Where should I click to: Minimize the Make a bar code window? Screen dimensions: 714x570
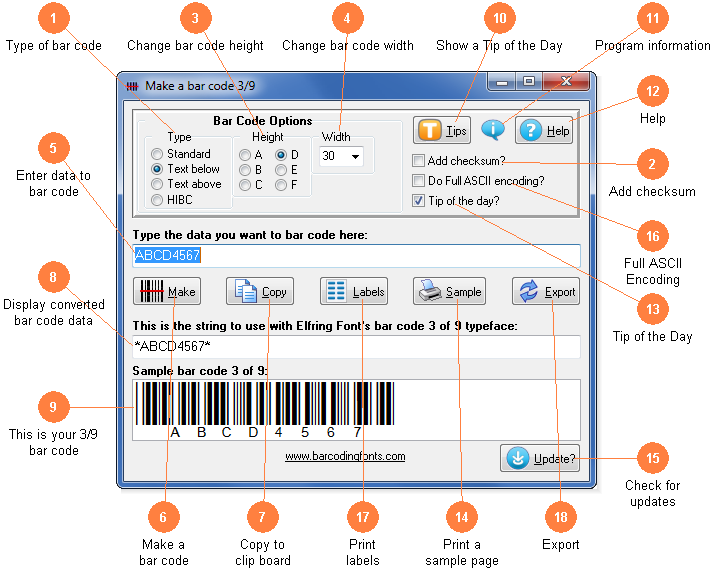point(502,82)
